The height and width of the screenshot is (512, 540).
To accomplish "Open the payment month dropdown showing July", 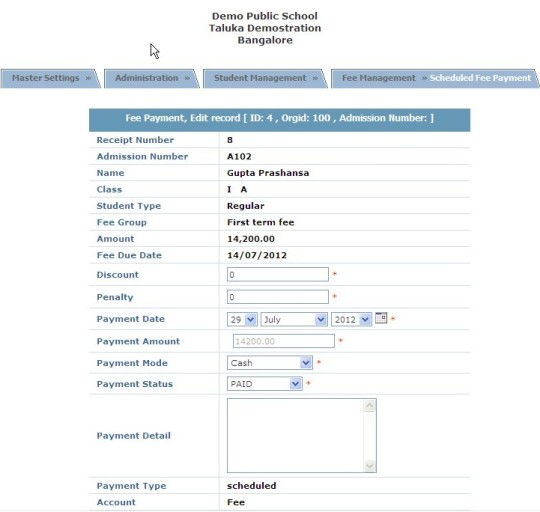I will coord(294,319).
